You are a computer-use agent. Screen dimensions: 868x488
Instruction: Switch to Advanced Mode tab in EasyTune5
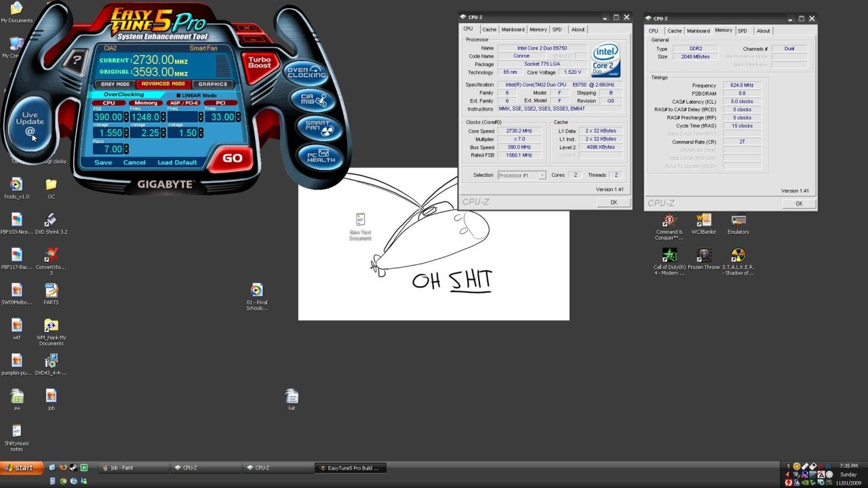(x=163, y=85)
